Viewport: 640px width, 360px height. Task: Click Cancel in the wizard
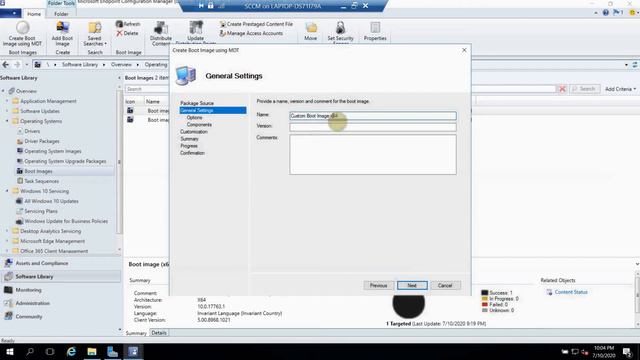click(x=445, y=285)
